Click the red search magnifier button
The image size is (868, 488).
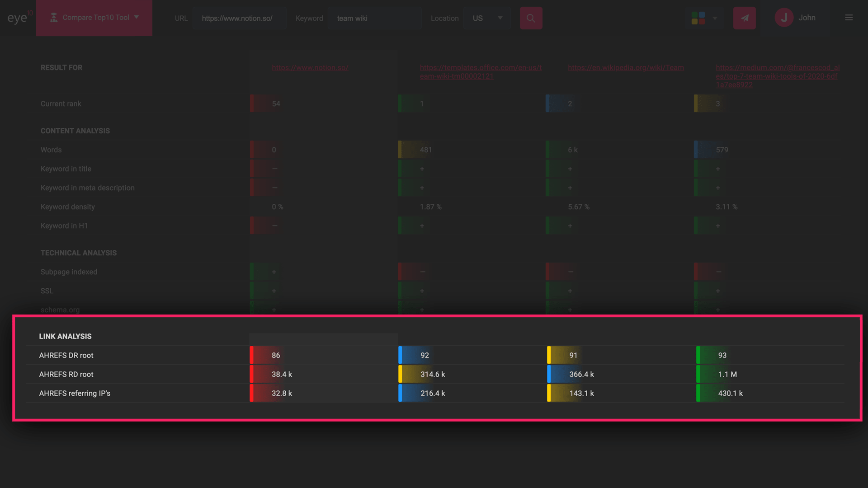pos(531,18)
